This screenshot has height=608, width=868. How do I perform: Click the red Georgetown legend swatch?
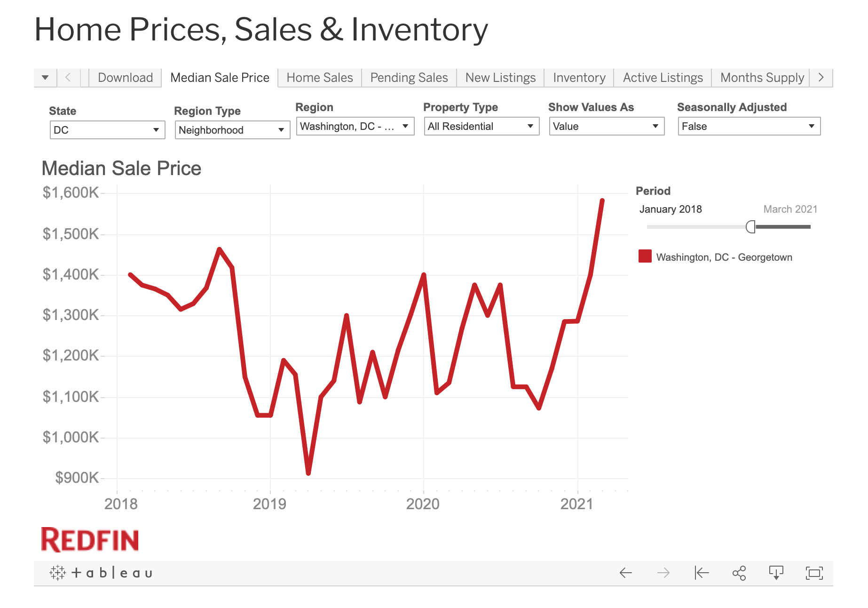click(x=645, y=256)
